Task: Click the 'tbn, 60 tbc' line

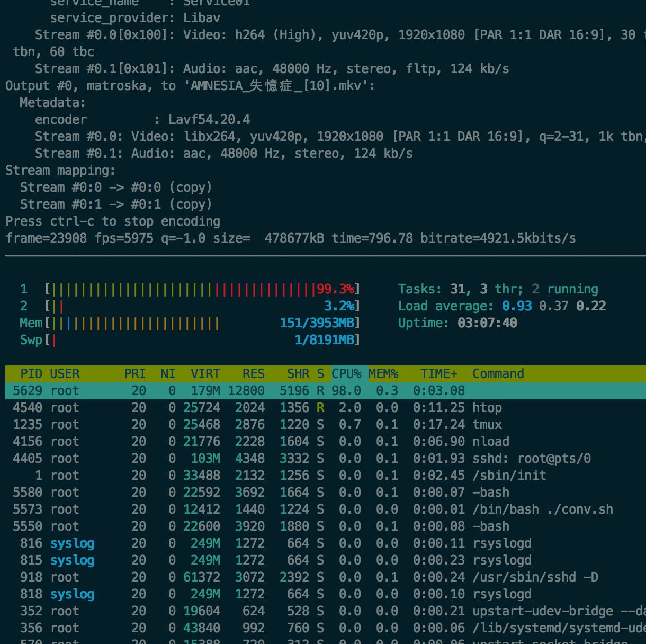Action: pos(53,52)
